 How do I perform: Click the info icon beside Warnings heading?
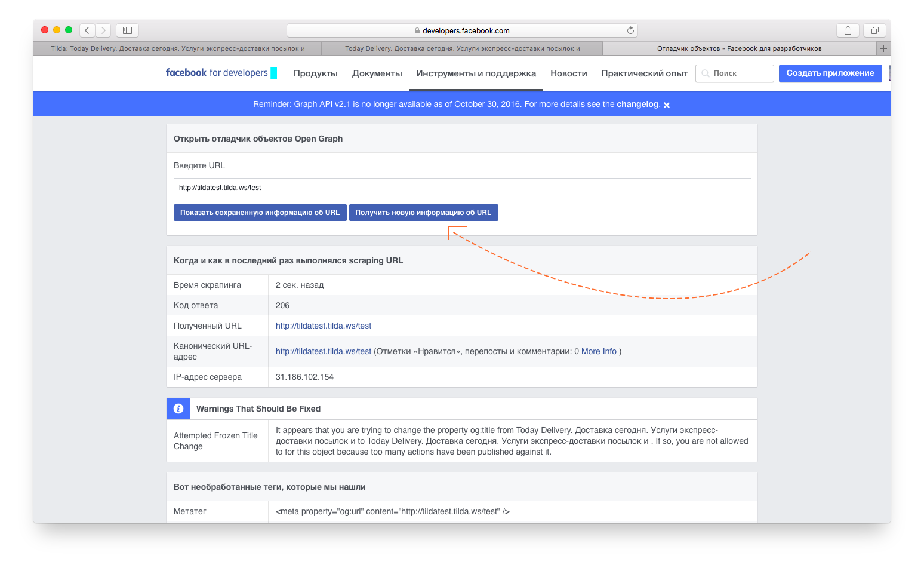pos(178,409)
